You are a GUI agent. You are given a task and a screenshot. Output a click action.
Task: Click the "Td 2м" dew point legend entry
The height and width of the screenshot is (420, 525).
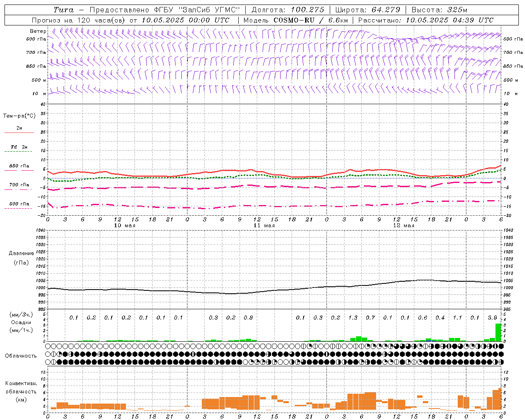[19, 147]
